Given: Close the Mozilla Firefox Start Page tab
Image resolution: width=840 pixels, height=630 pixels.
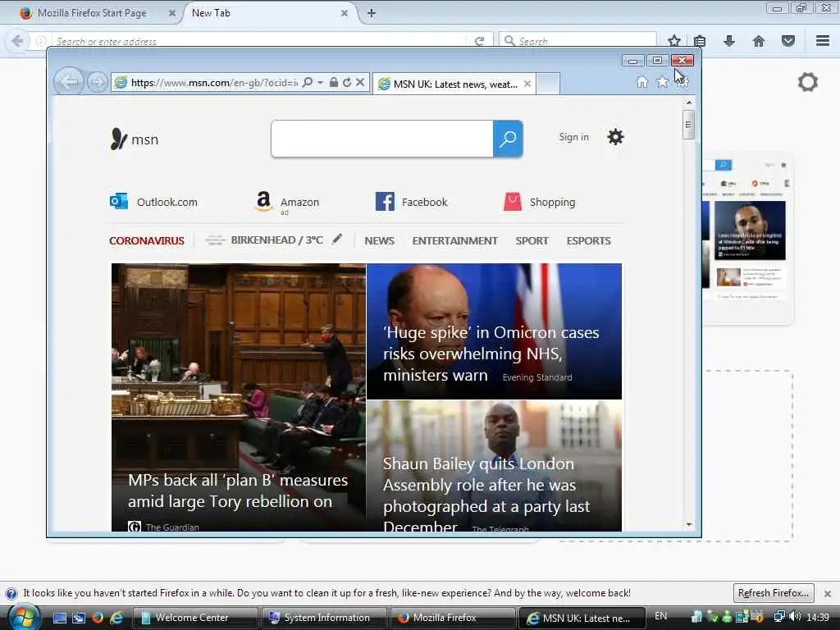Looking at the screenshot, I should pos(172,13).
